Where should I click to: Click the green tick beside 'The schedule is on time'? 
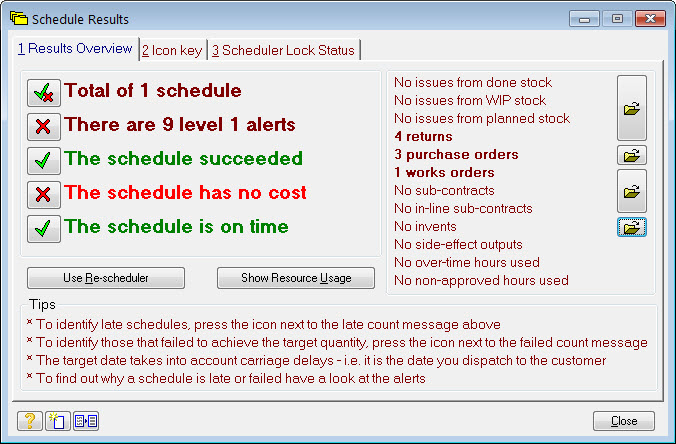tap(43, 229)
